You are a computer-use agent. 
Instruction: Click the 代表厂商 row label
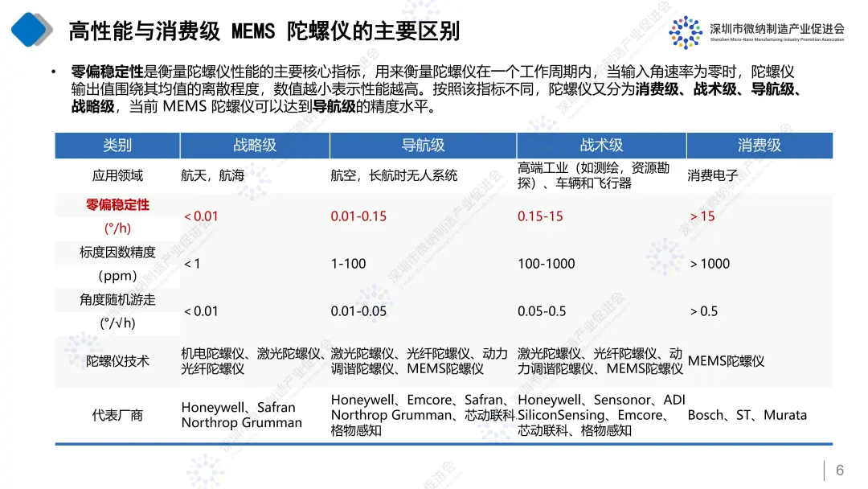click(117, 415)
